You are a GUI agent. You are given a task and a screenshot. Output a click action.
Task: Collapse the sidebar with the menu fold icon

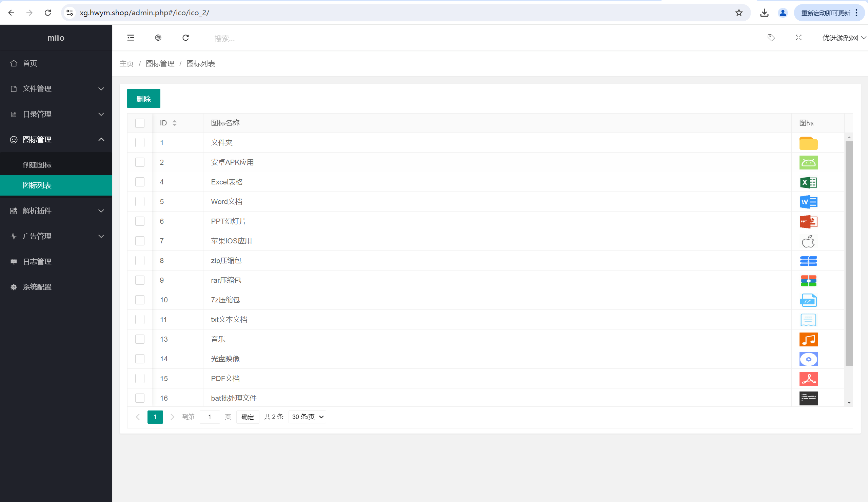131,38
